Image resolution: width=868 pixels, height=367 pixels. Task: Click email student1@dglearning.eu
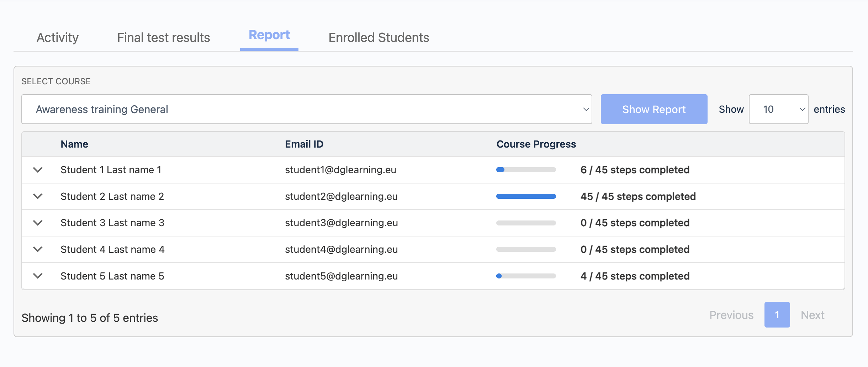pos(340,170)
